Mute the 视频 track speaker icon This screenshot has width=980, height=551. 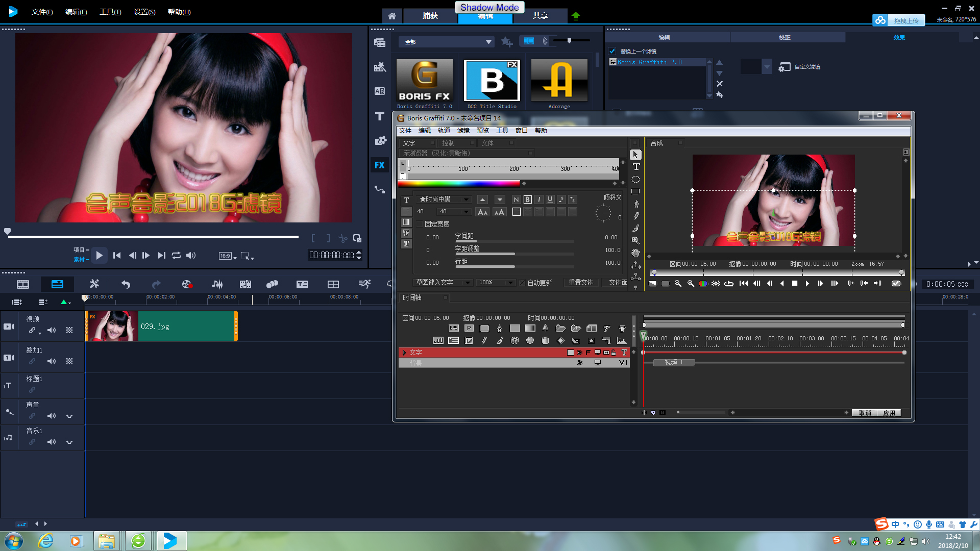[52, 330]
